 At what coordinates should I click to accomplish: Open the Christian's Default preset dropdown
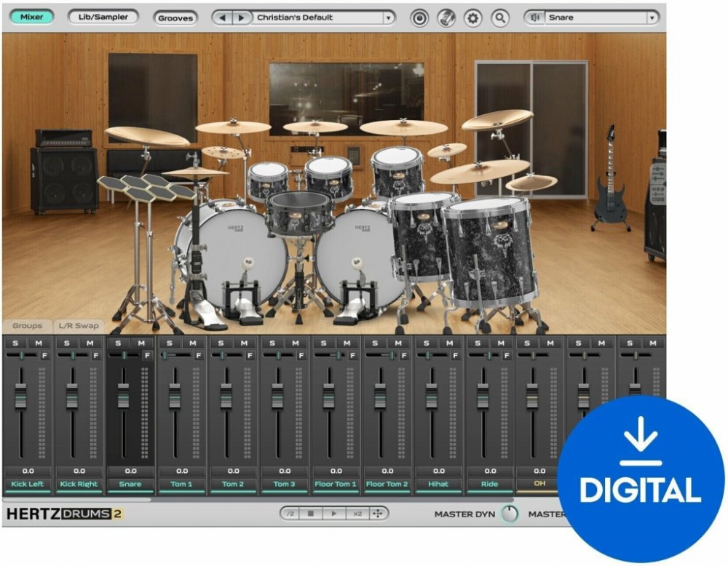click(389, 17)
